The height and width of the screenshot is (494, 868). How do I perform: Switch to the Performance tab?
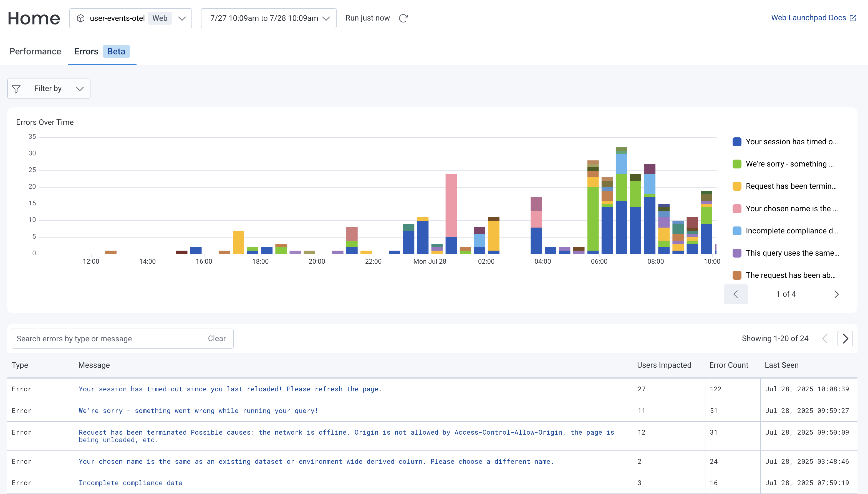point(35,52)
